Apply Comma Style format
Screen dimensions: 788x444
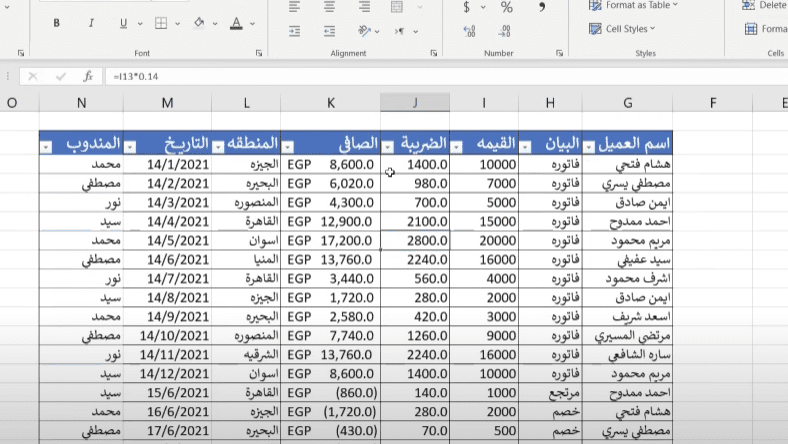(542, 7)
